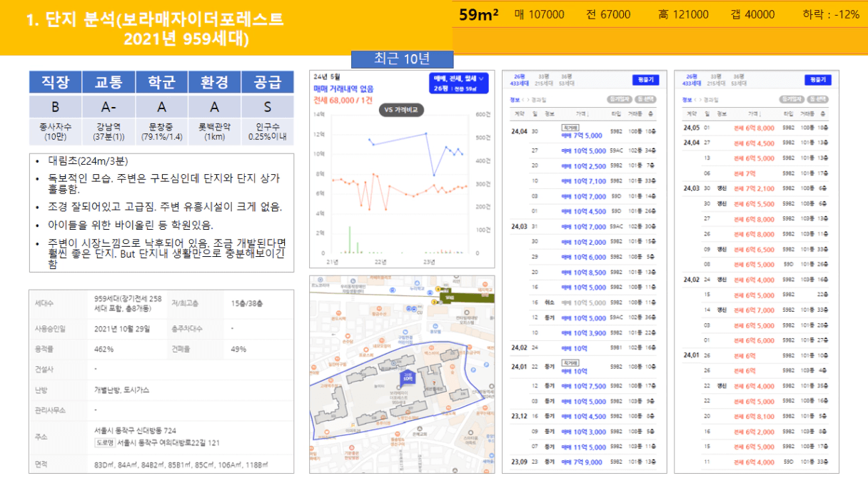The image size is (868, 488).
Task: Click the 매매 10억 8,500 transaction
Action: click(x=584, y=272)
